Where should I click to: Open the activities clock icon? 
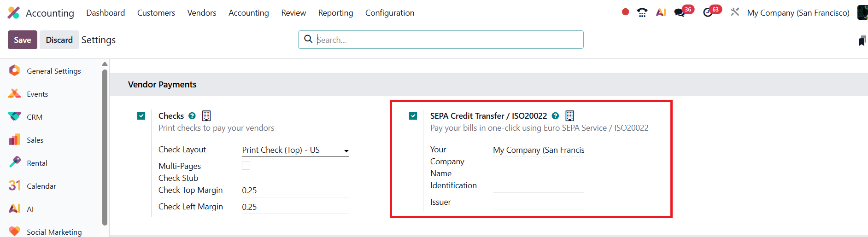(x=708, y=12)
